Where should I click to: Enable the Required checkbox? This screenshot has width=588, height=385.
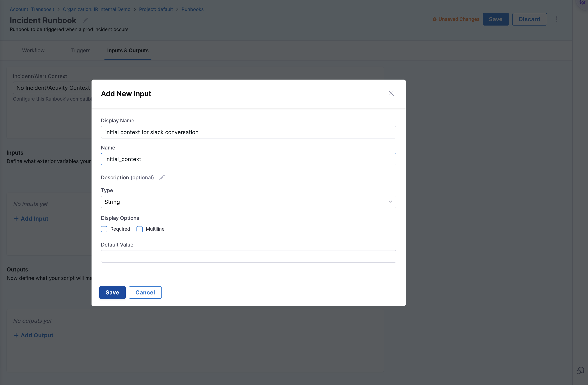coord(104,229)
